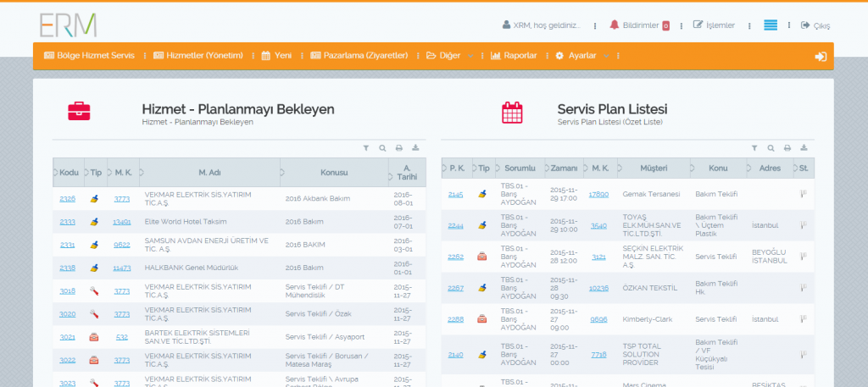Click download icon in Servis Plan Listesi panel
The image size is (868, 387).
804,148
